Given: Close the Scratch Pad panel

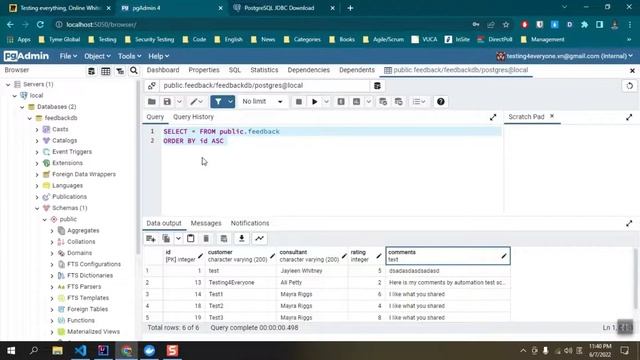Looking at the screenshot, I should 552,116.
